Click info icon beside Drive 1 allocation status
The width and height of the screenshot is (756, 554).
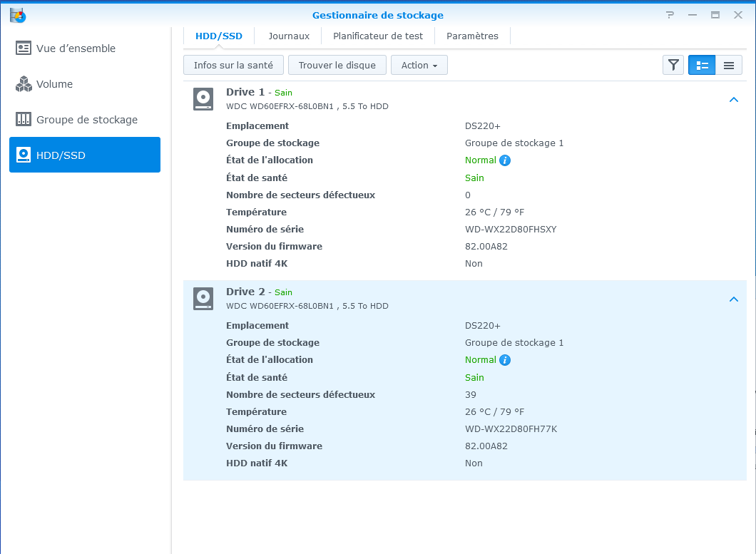tap(505, 160)
